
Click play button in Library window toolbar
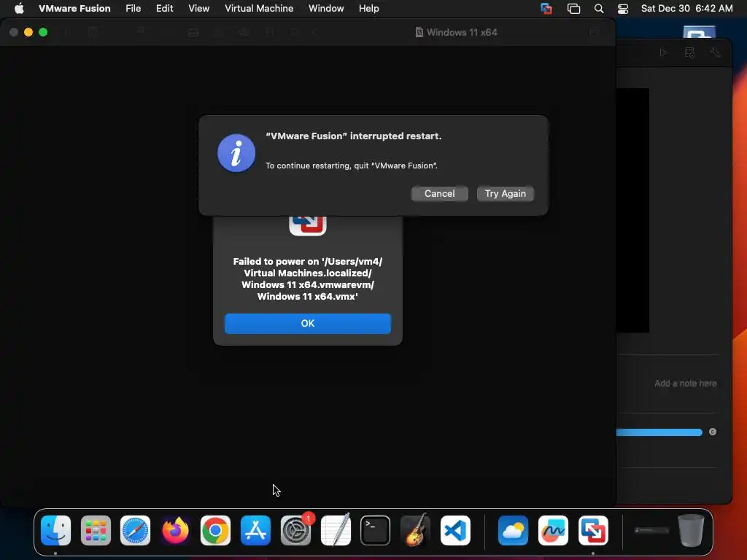tap(663, 52)
